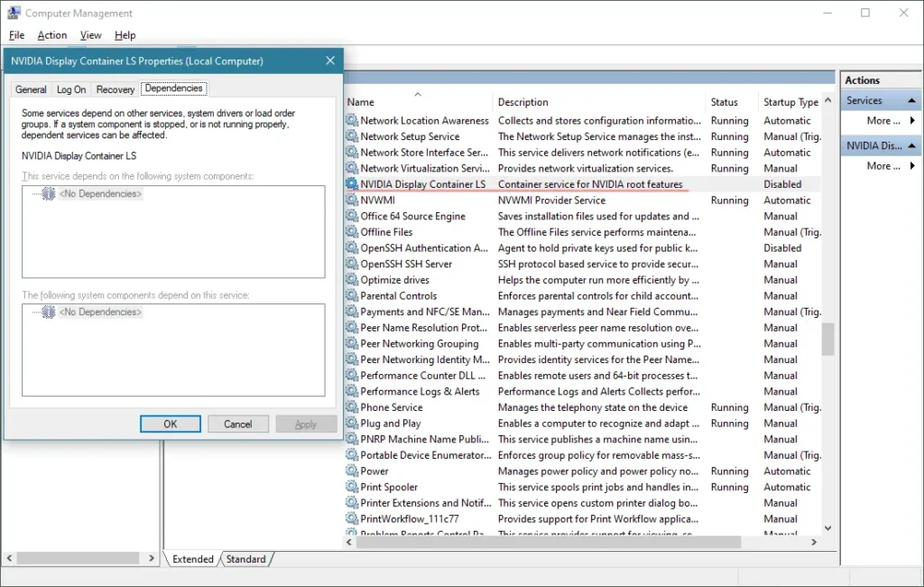This screenshot has height=587, width=924.
Task: Click gear icon beside PrintWorkflow_111c77
Action: [352, 518]
